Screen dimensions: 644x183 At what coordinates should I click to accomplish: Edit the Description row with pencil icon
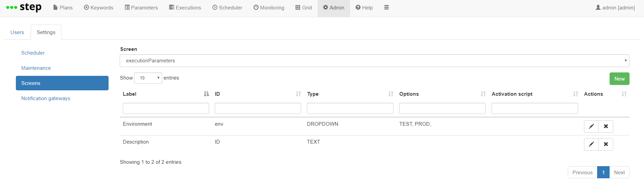[x=591, y=144]
